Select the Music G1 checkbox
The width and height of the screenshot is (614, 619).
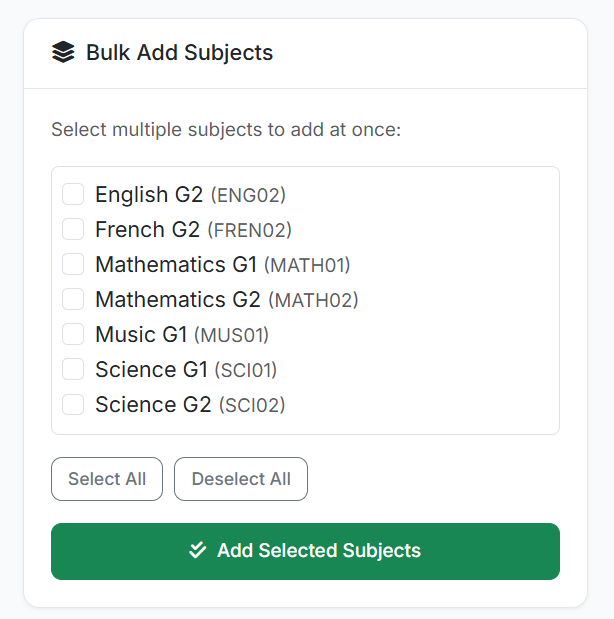(73, 334)
